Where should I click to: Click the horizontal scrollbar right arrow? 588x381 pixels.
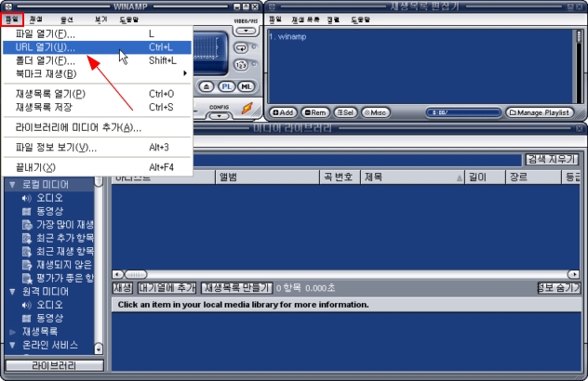pos(574,275)
